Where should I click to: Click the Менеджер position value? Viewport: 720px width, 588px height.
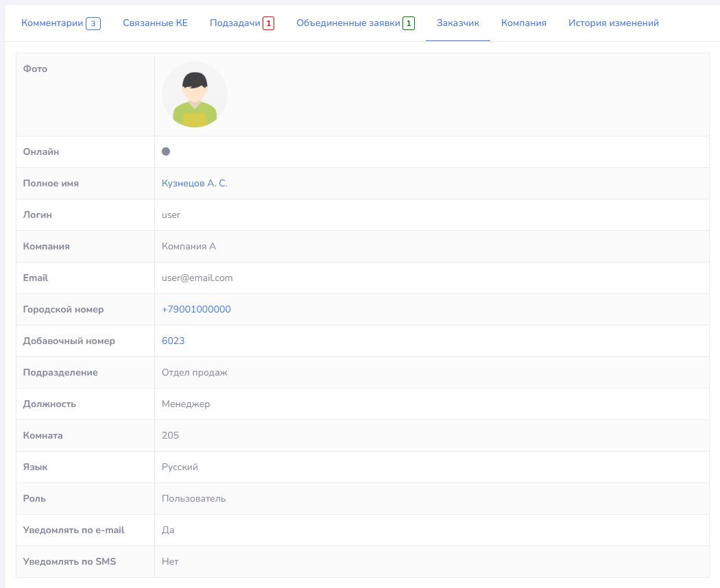click(x=186, y=404)
